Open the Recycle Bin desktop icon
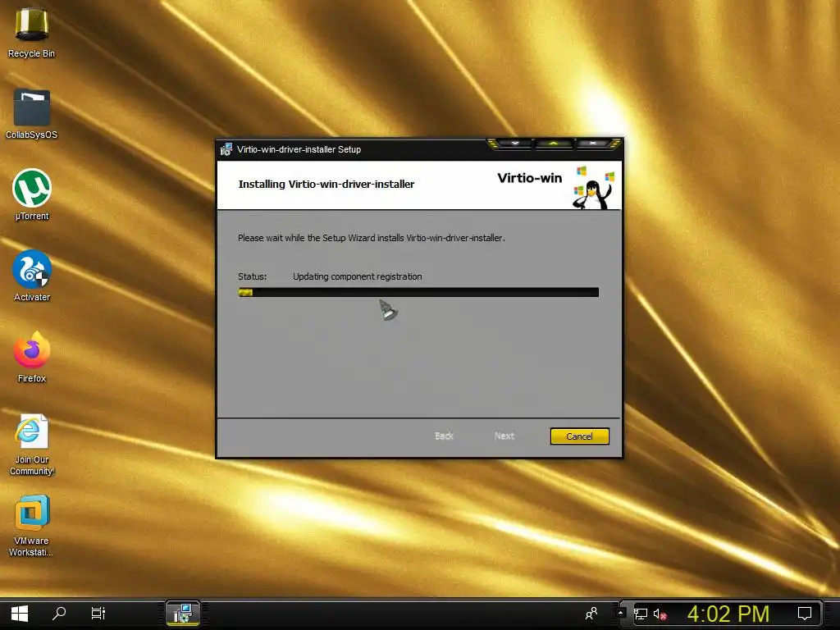 click(32, 32)
